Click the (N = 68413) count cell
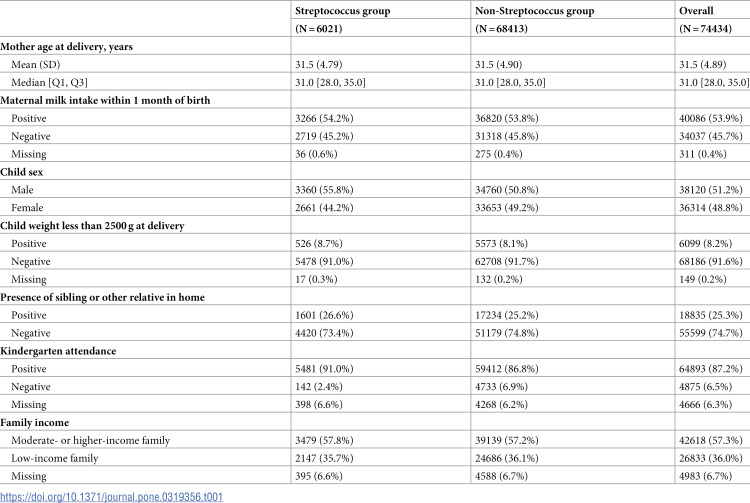750x503 pixels. point(512,29)
